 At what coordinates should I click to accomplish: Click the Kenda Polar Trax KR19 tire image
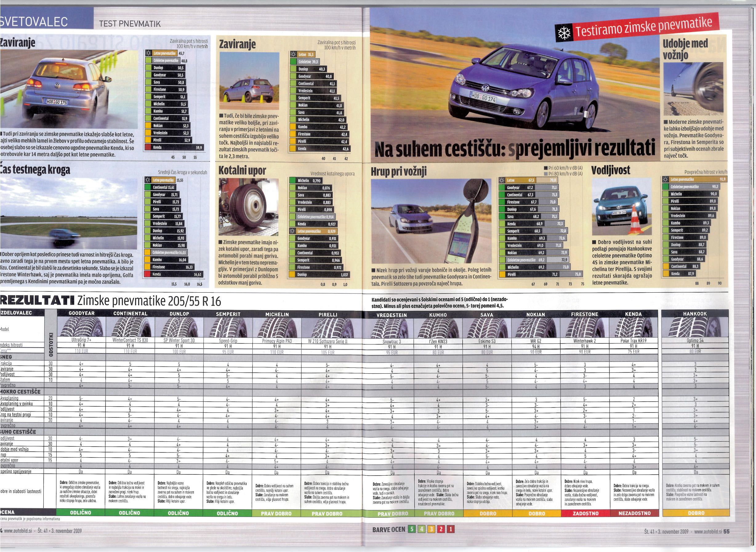tap(633, 327)
